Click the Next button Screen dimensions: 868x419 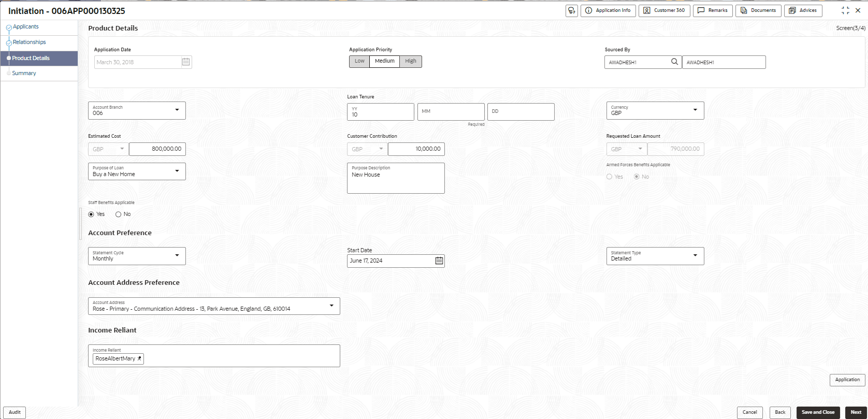coord(856,412)
